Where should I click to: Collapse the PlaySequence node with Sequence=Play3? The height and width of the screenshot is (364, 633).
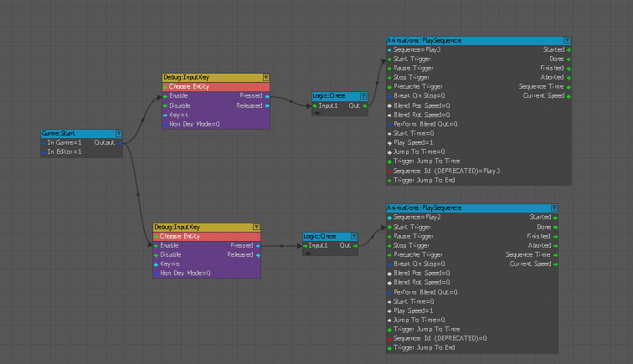click(567, 40)
